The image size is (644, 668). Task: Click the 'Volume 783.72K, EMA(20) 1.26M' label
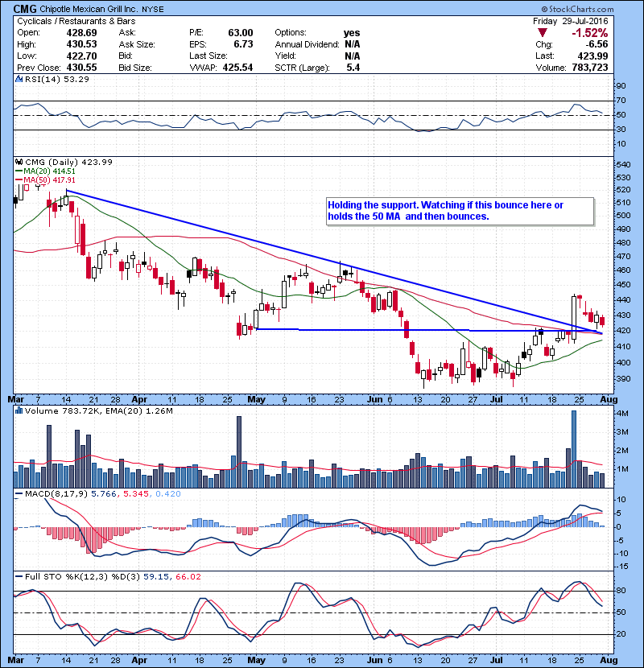pyautogui.click(x=99, y=410)
